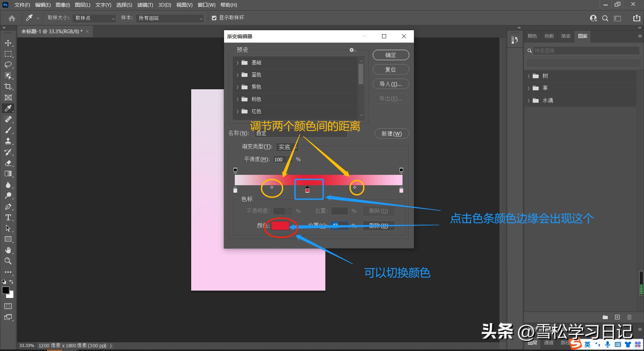Toggle the 显示取样环 checkbox
The image size is (644, 351).
[214, 18]
